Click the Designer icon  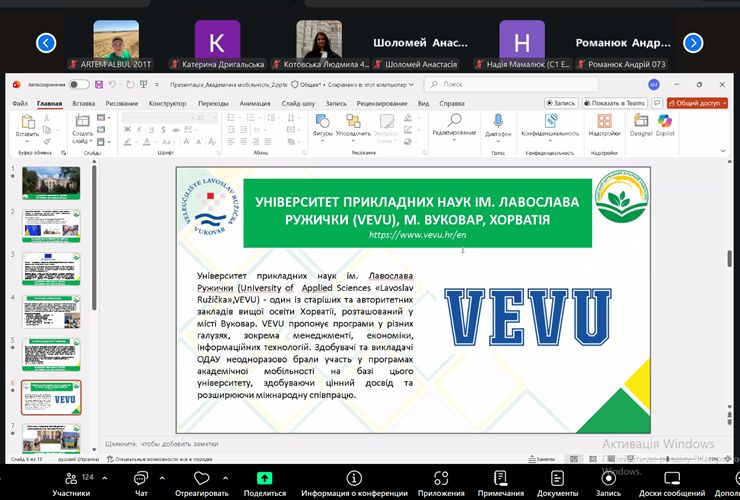tap(640, 124)
